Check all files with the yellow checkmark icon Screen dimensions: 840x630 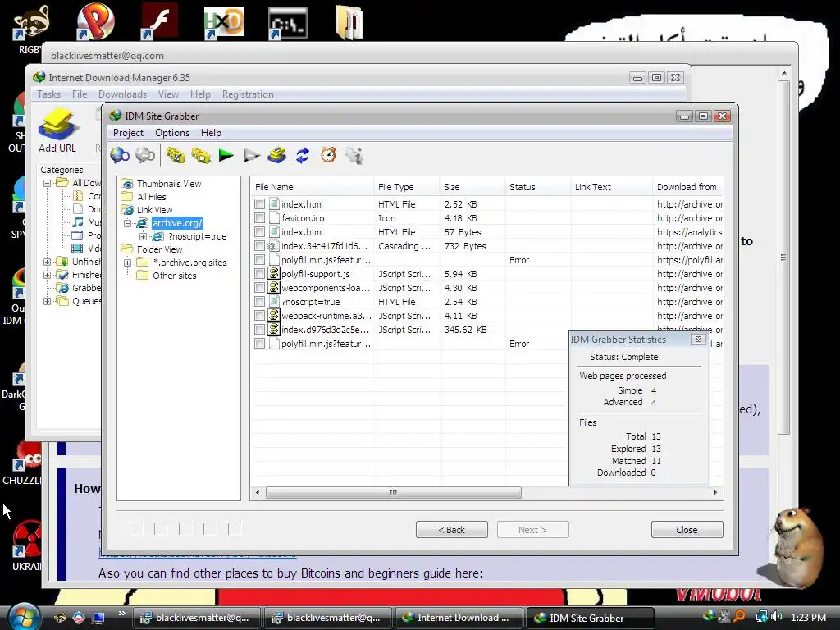176,155
